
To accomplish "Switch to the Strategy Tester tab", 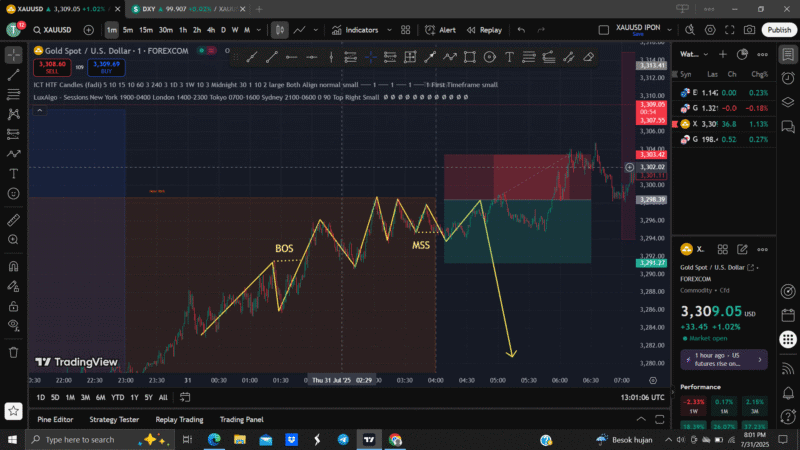I will (114, 419).
